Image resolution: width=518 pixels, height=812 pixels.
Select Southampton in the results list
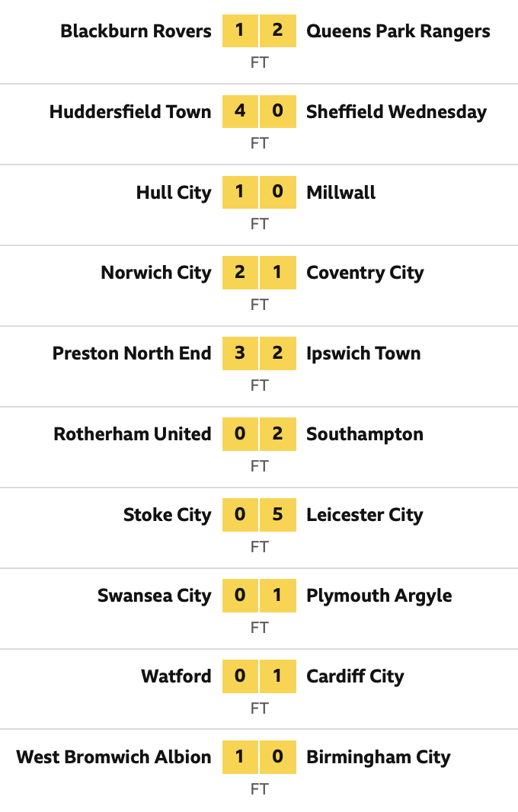(364, 435)
